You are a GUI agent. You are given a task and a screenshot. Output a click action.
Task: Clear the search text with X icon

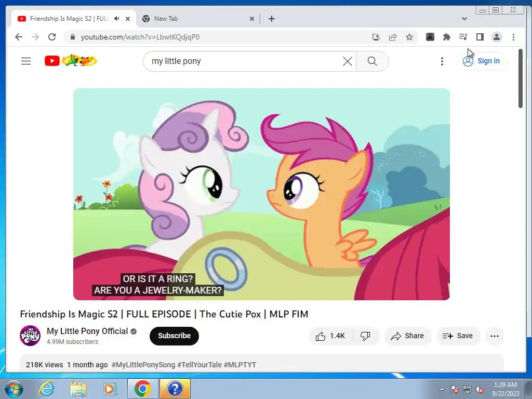(x=348, y=61)
